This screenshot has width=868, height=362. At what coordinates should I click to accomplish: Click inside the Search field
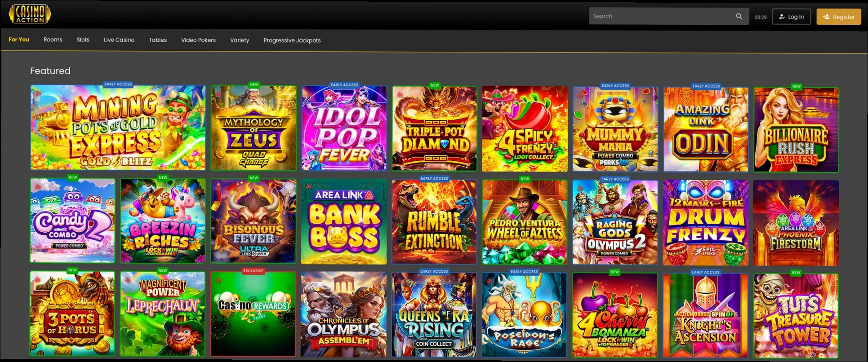(x=668, y=16)
